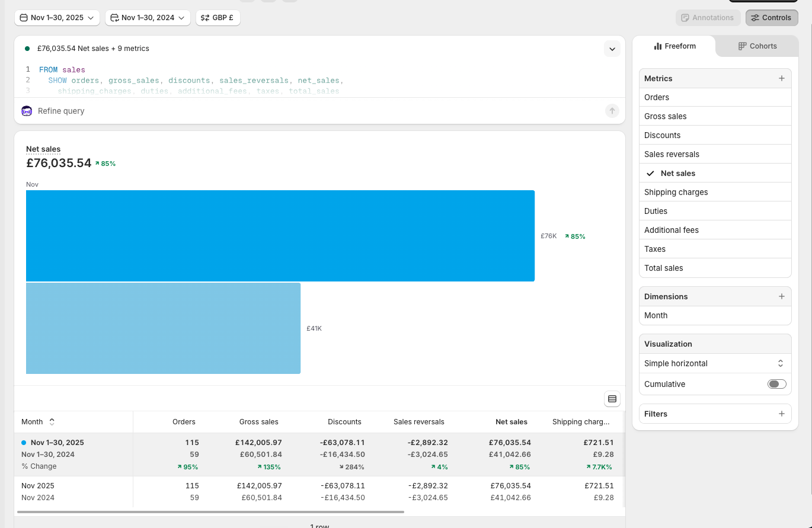Click the Refine query assistant icon

(x=27, y=111)
